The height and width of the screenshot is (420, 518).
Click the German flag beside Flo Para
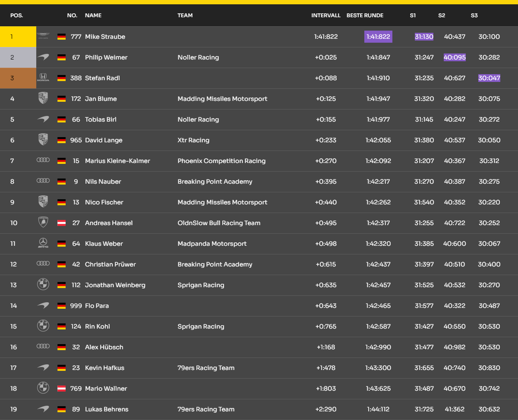[61, 306]
